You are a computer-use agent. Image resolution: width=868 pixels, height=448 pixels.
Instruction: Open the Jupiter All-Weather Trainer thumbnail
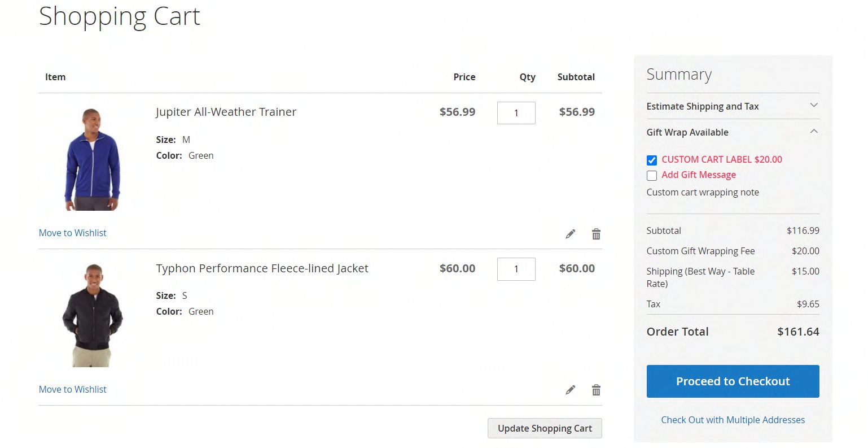pyautogui.click(x=92, y=159)
